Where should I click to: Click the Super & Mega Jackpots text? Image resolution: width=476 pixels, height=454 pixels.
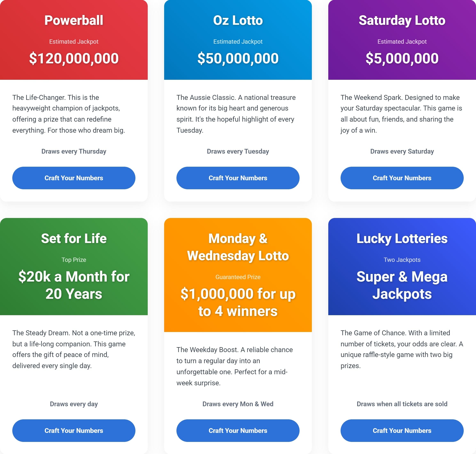coord(402,285)
